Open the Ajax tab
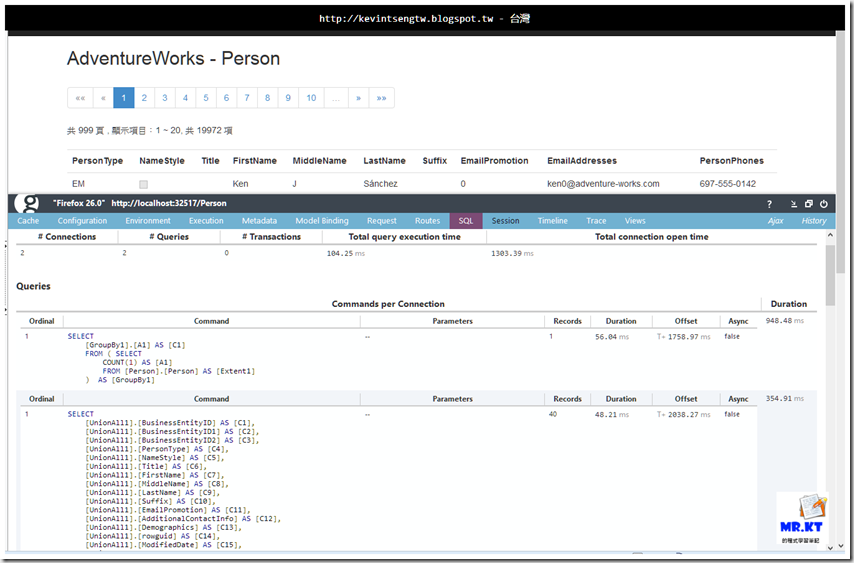The width and height of the screenshot is (854, 563). point(776,221)
